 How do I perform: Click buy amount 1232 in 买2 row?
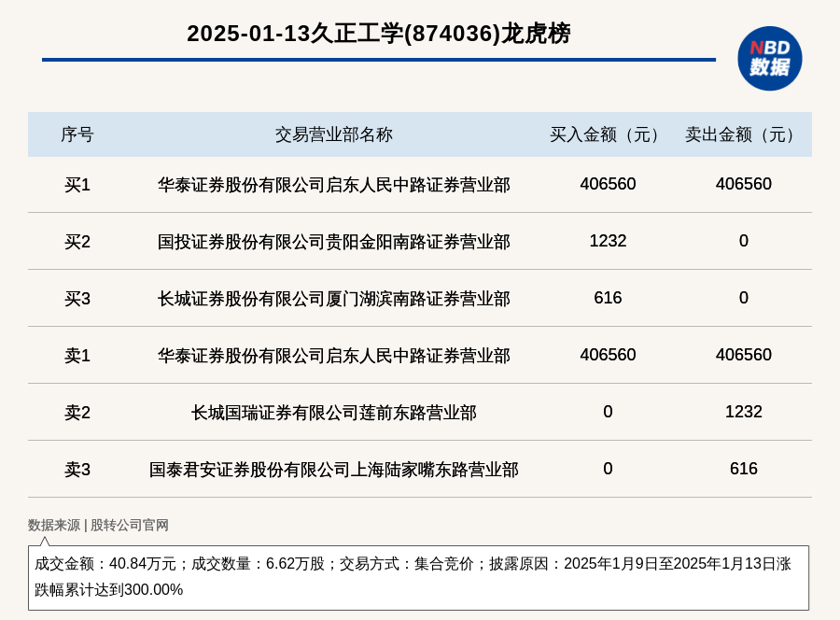[608, 241]
